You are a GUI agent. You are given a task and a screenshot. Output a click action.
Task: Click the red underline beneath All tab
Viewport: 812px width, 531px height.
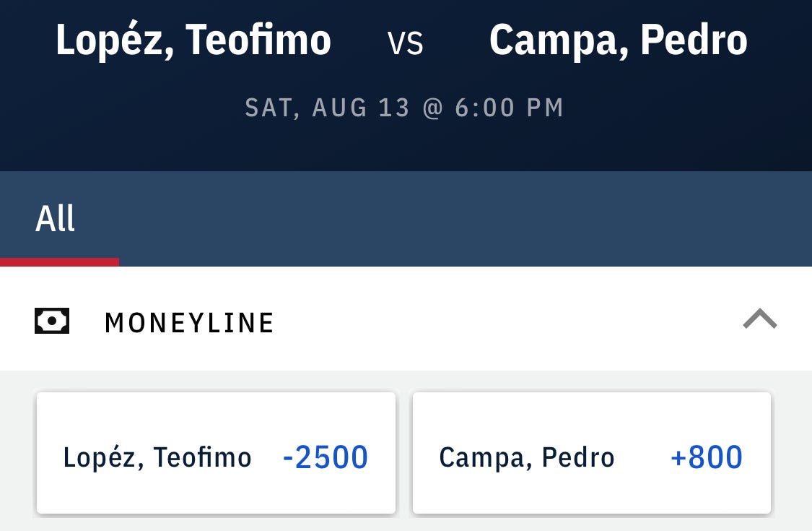[x=59, y=262]
